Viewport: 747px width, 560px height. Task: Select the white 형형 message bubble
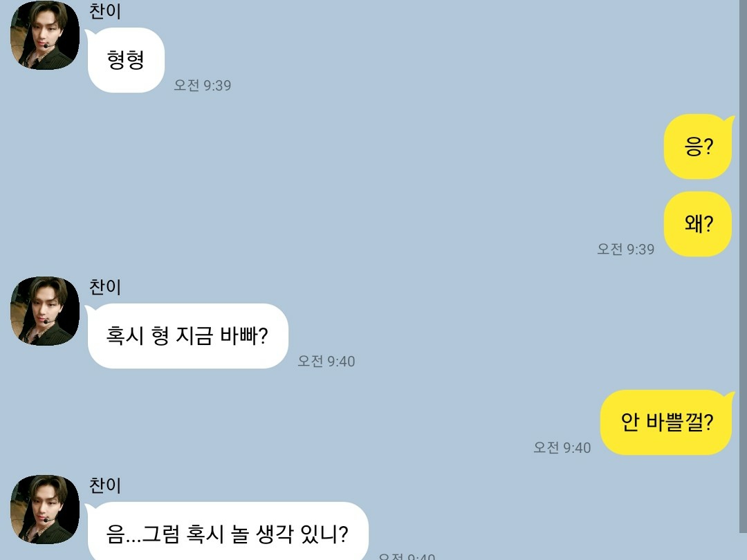pyautogui.click(x=124, y=60)
